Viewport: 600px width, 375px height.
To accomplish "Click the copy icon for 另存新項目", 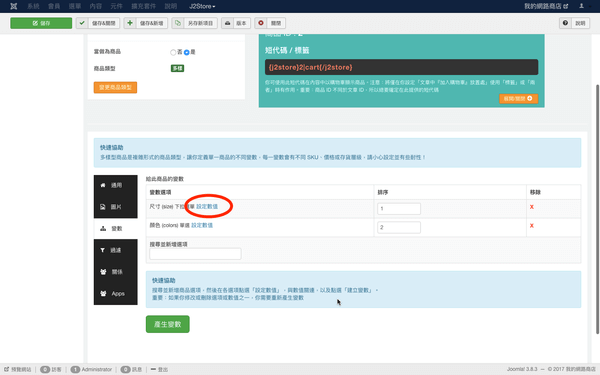I will pyautogui.click(x=178, y=23).
